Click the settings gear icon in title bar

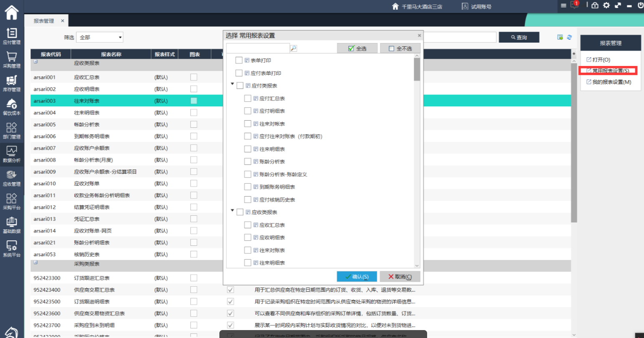tap(606, 5)
